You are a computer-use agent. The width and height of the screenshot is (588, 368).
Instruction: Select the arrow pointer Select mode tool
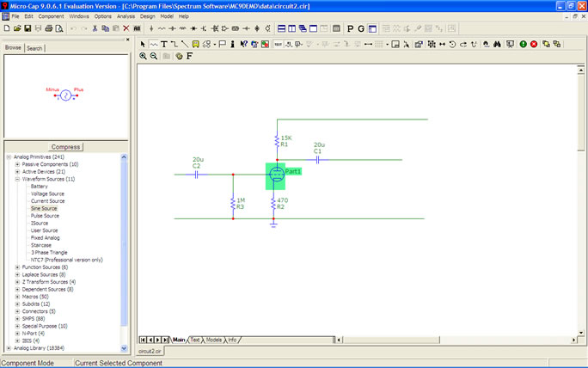(x=144, y=44)
